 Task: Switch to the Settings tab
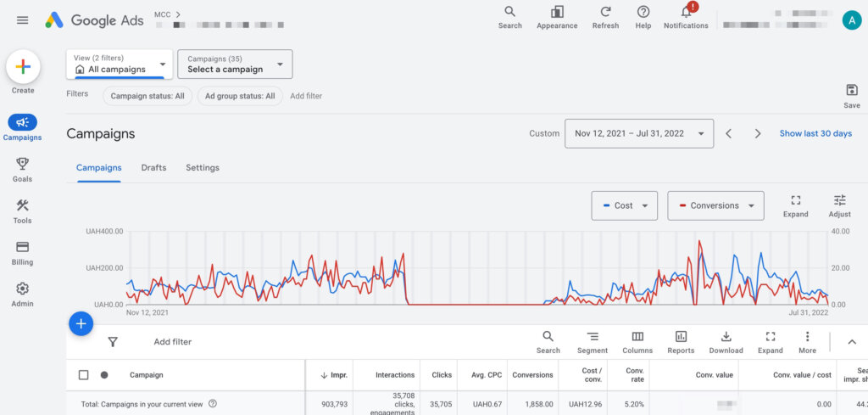(x=203, y=168)
